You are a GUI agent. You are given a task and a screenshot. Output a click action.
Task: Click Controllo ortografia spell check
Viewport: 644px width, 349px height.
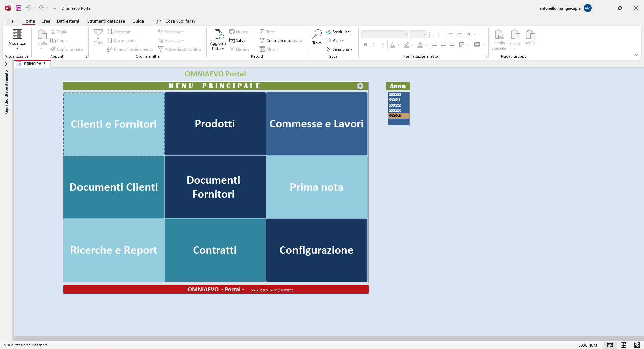point(280,41)
